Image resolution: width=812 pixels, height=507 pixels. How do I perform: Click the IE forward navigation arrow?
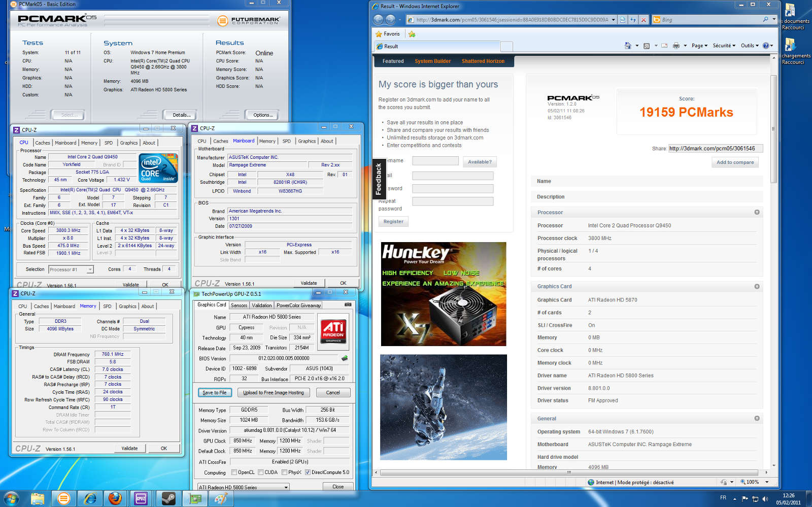point(390,20)
